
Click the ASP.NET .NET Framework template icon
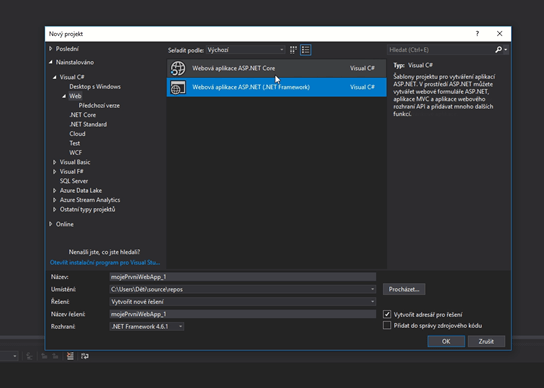(178, 87)
